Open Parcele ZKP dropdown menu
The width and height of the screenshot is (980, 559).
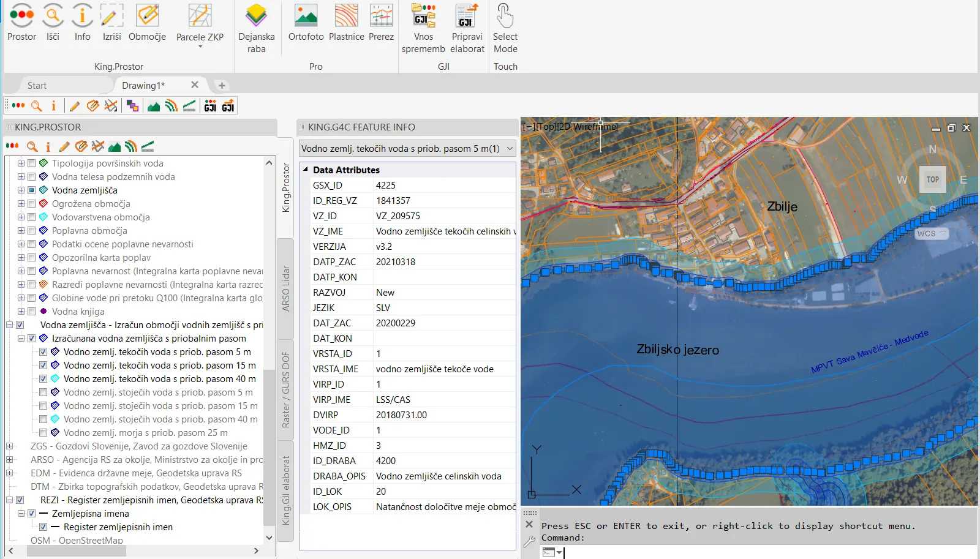point(200,47)
